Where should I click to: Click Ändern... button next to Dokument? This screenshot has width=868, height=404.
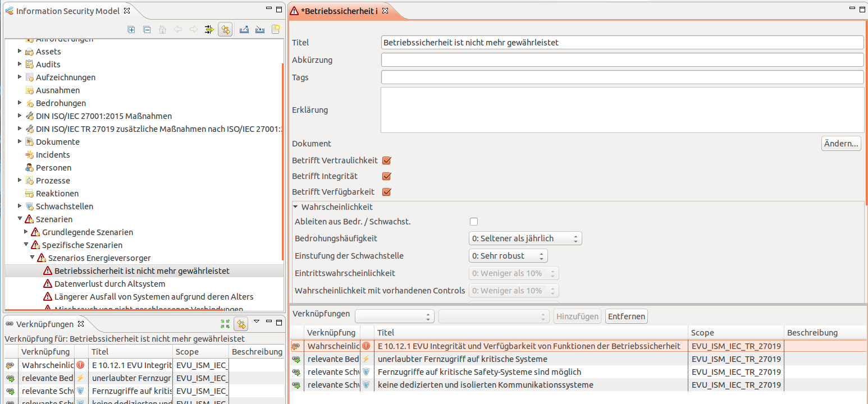(841, 144)
